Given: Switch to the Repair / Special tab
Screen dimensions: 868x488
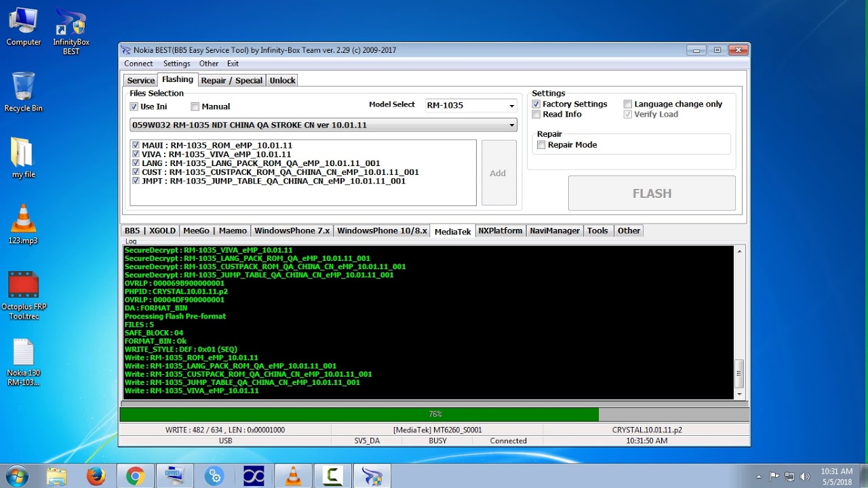Looking at the screenshot, I should point(231,80).
